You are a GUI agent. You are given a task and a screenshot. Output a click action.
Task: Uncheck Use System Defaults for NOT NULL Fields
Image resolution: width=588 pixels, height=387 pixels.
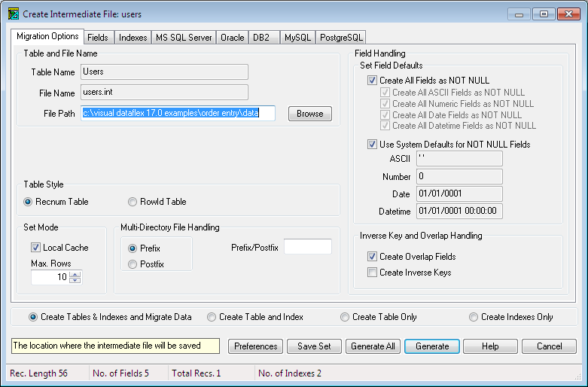pyautogui.click(x=372, y=145)
